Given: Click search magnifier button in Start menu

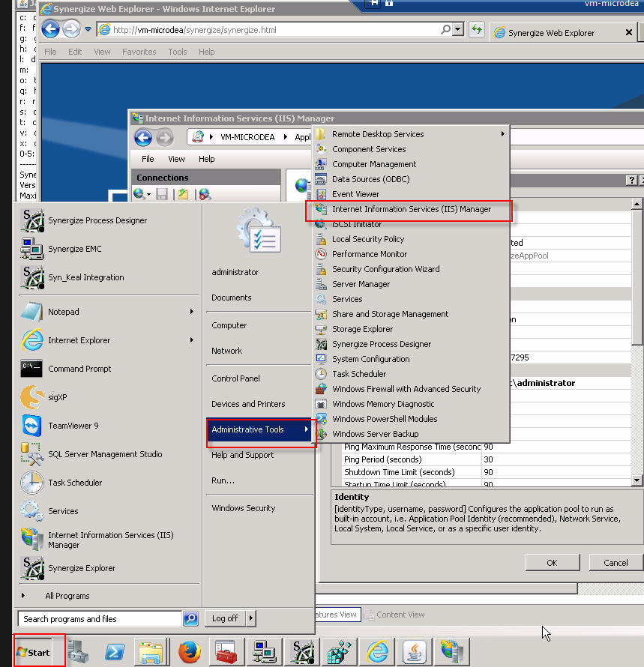Looking at the screenshot, I should 190,618.
